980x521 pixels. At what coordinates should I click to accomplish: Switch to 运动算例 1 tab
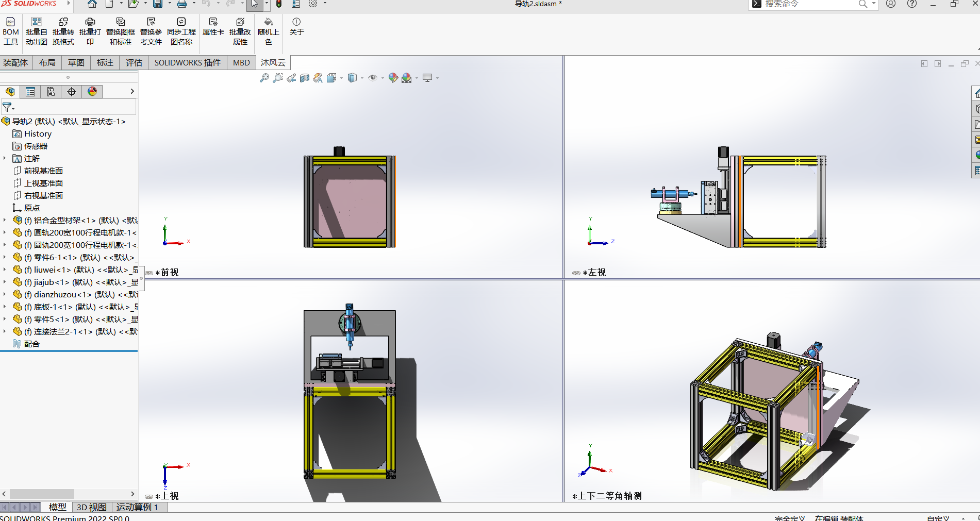pos(137,507)
